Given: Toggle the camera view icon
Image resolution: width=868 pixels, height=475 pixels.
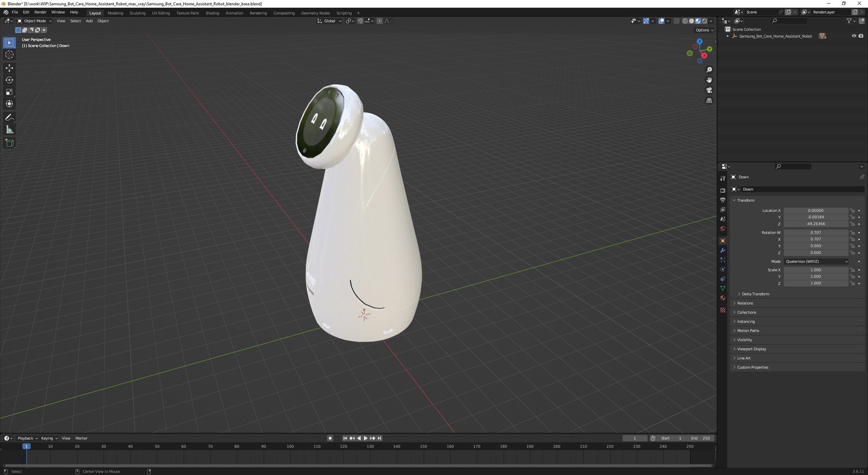Looking at the screenshot, I should pyautogui.click(x=709, y=90).
